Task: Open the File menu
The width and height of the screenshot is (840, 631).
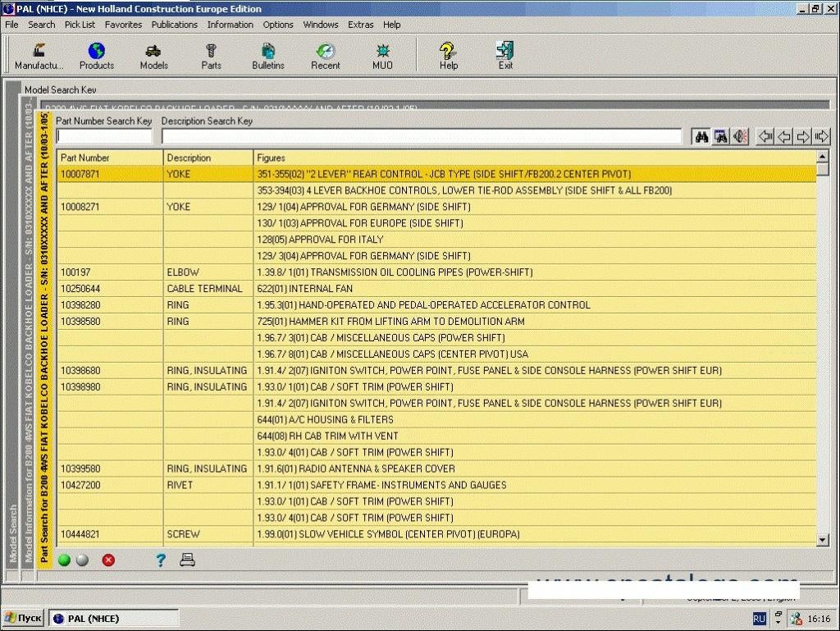Action: click(x=11, y=25)
